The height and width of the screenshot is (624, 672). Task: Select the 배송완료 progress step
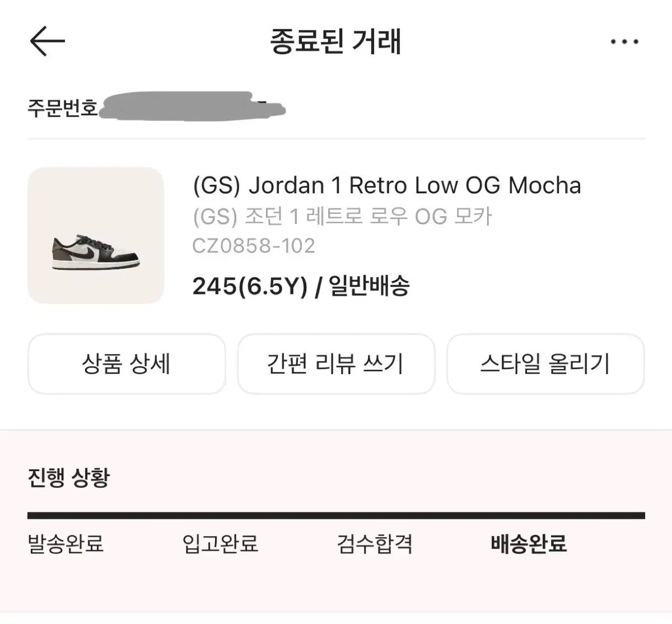tap(529, 543)
